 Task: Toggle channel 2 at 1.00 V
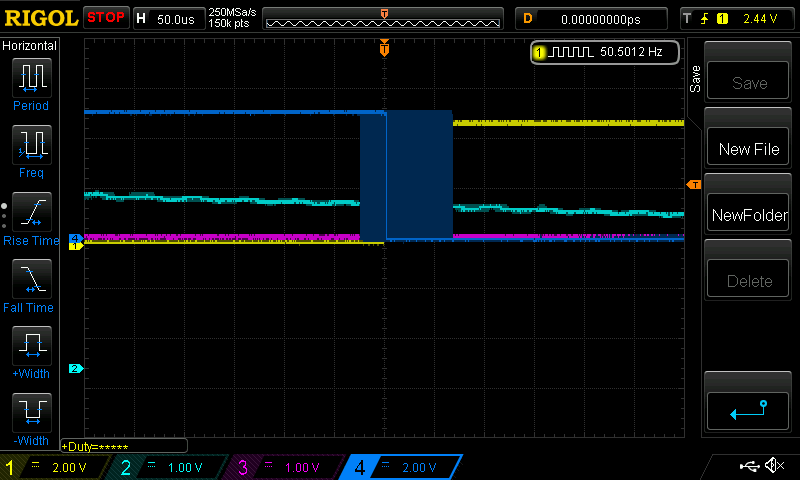(x=168, y=467)
